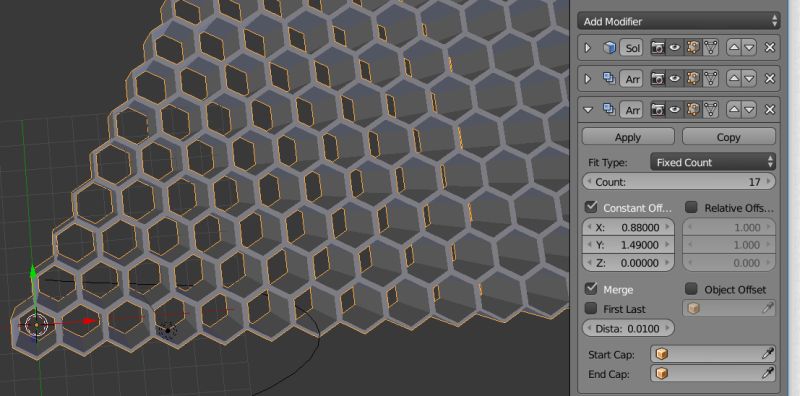Toggle render camera for second Array modifier
800x396 pixels.
[x=658, y=109]
